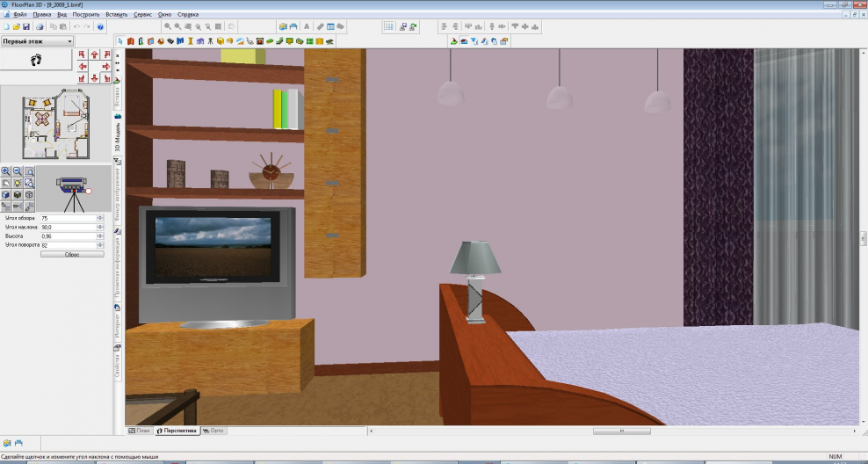Screen dimensions: 868x464
Task: Click the New file icon
Action: pyautogui.click(x=7, y=26)
